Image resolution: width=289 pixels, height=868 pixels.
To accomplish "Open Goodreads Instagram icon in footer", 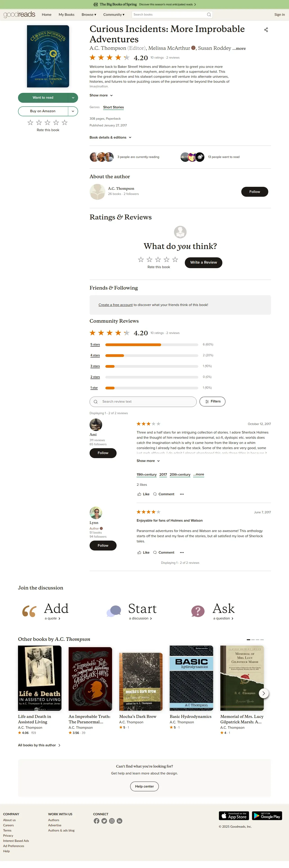I will tap(112, 821).
